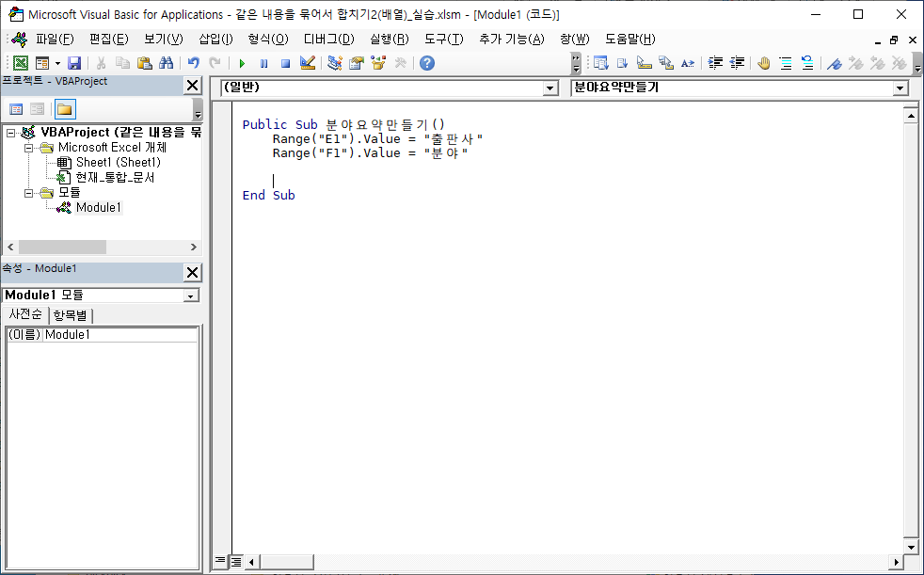Select 현재_통합_문서 in project tree
This screenshot has height=575, width=924.
(115, 177)
